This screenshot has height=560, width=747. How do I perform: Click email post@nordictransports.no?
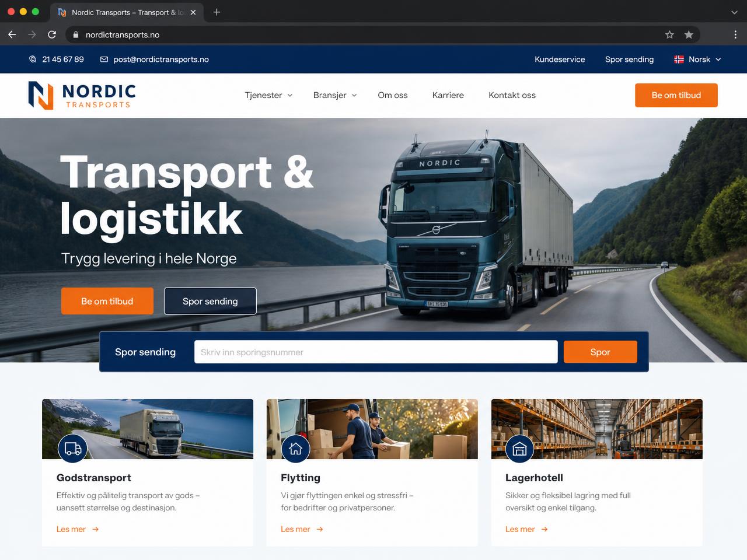pos(161,60)
